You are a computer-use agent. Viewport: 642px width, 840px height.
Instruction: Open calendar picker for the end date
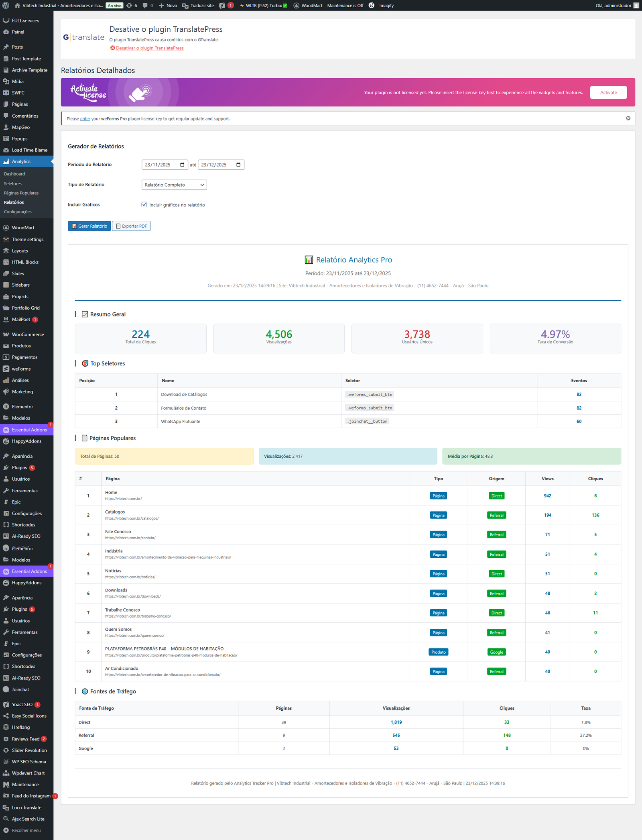238,165
